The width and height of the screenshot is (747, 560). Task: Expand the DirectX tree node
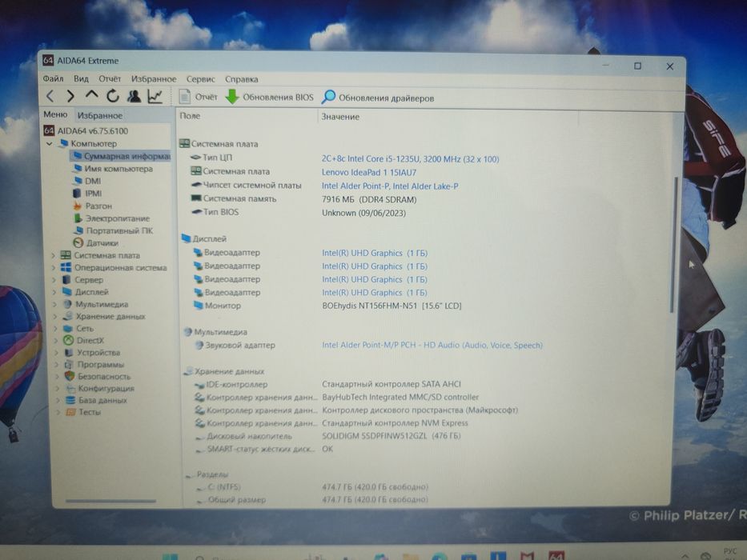(x=56, y=341)
